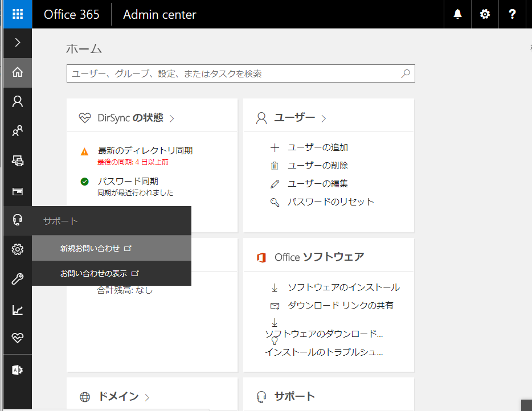The image size is (532, 411).
Task: Click the 合計残高: なし text
Action: click(125, 290)
